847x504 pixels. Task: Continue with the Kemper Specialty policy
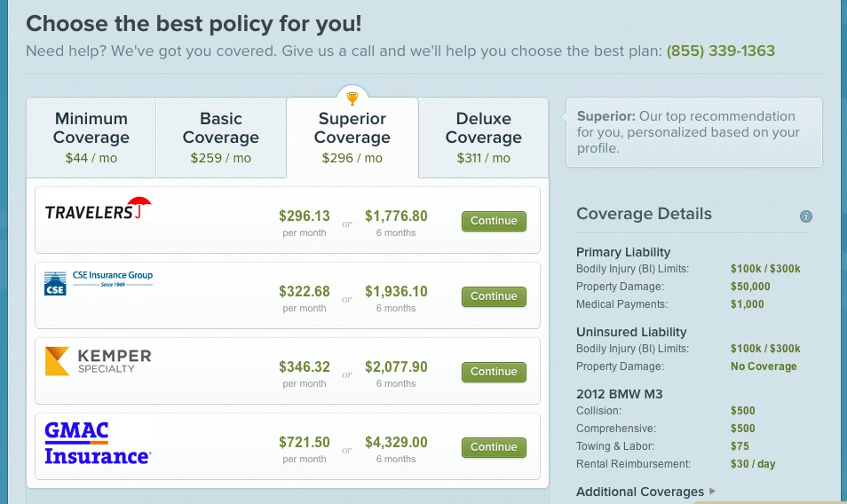pyautogui.click(x=494, y=373)
